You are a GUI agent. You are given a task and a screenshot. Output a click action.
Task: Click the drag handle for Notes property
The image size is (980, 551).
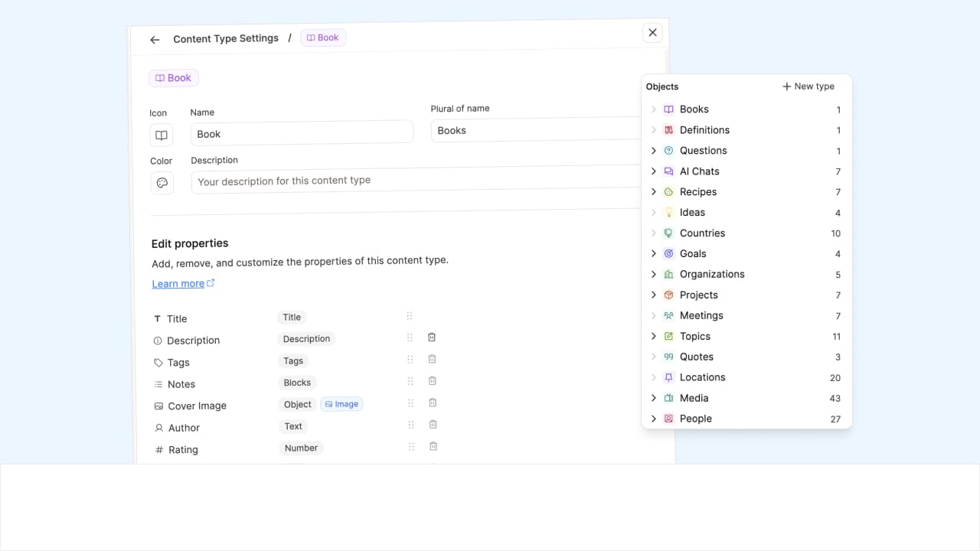(410, 381)
